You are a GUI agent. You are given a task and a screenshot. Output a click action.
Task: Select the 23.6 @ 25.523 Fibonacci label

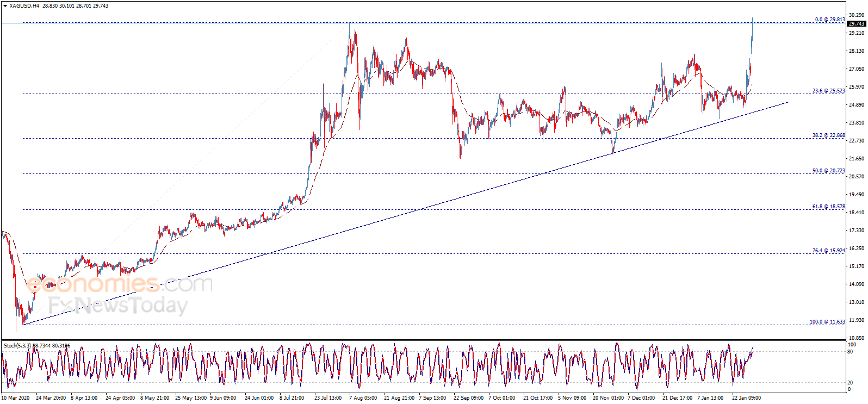828,91
